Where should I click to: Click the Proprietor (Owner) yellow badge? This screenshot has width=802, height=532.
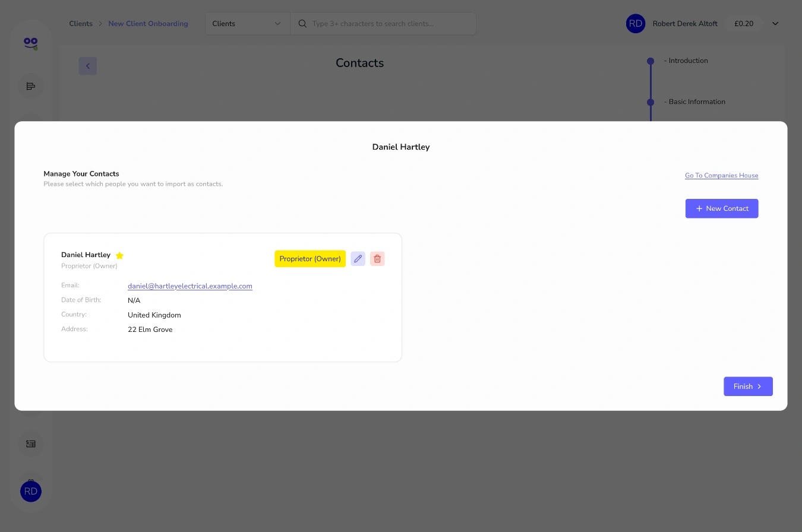click(310, 259)
